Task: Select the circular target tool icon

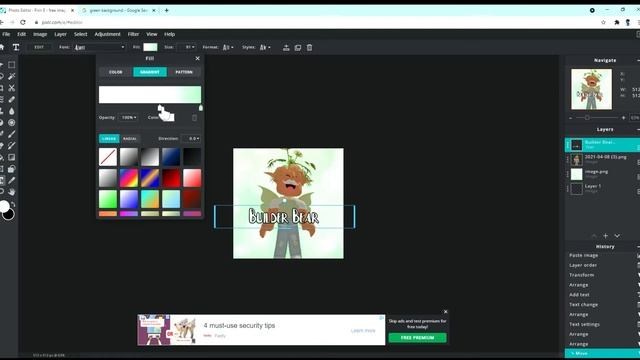Action: (x=11, y=122)
